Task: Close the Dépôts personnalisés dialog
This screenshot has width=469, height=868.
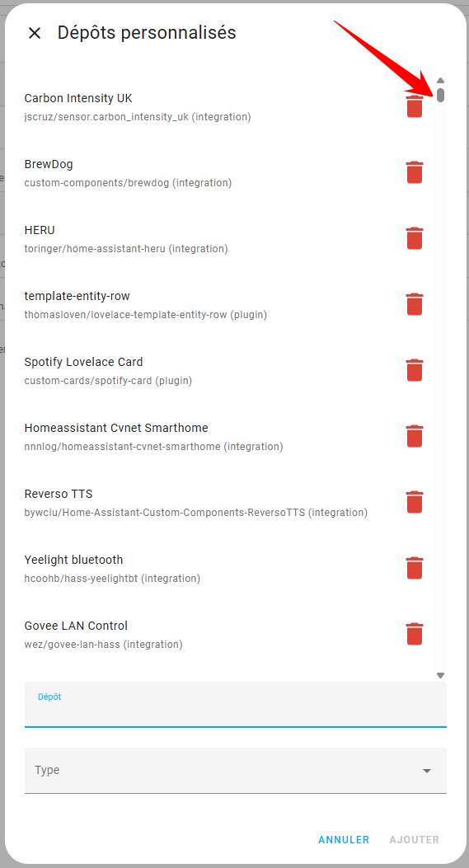Action: point(35,33)
